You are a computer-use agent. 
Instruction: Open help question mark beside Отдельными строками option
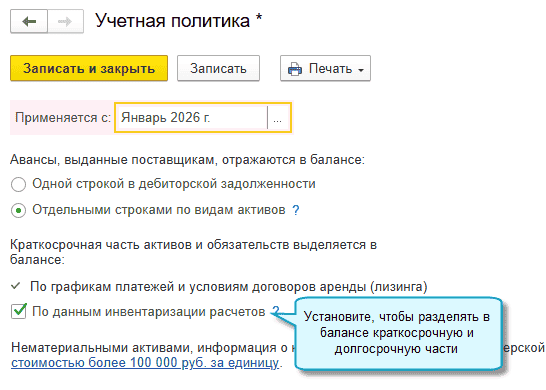click(296, 210)
